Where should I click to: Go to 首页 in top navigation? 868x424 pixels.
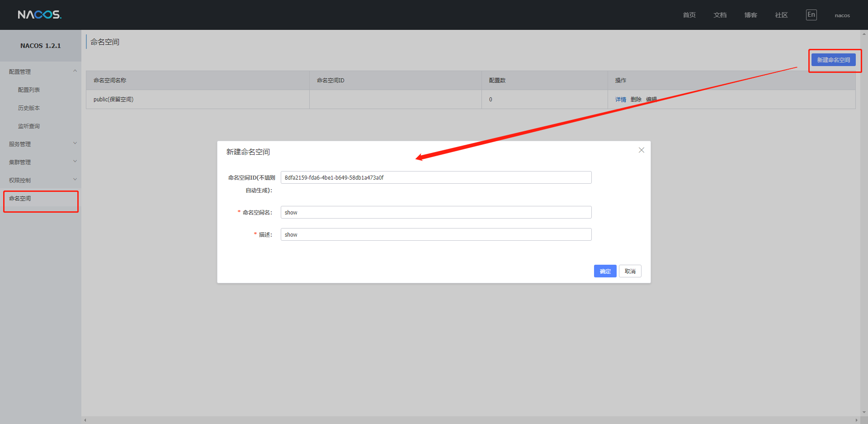click(x=689, y=15)
